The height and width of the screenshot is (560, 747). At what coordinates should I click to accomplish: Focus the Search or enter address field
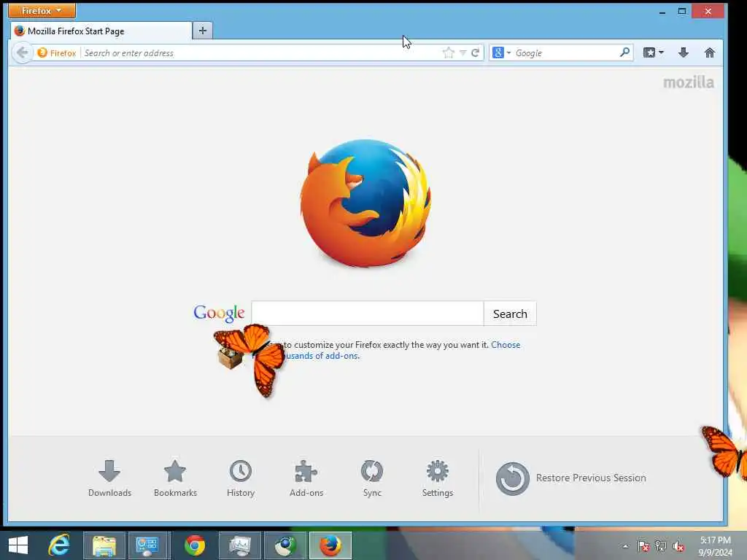pyautogui.click(x=261, y=52)
